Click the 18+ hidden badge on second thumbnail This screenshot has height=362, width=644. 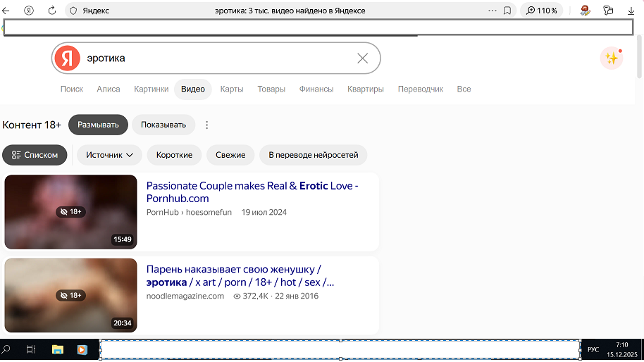[70, 295]
